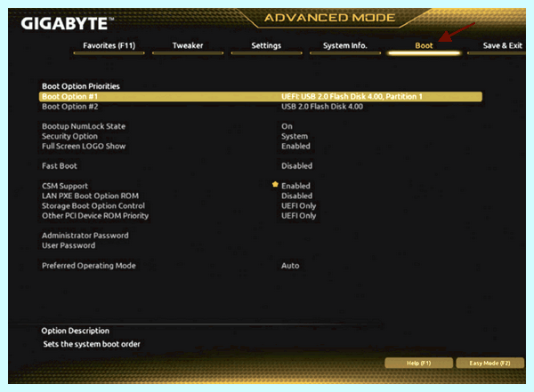Toggle Full Screen LOGO Show value Enabled

[295, 146]
